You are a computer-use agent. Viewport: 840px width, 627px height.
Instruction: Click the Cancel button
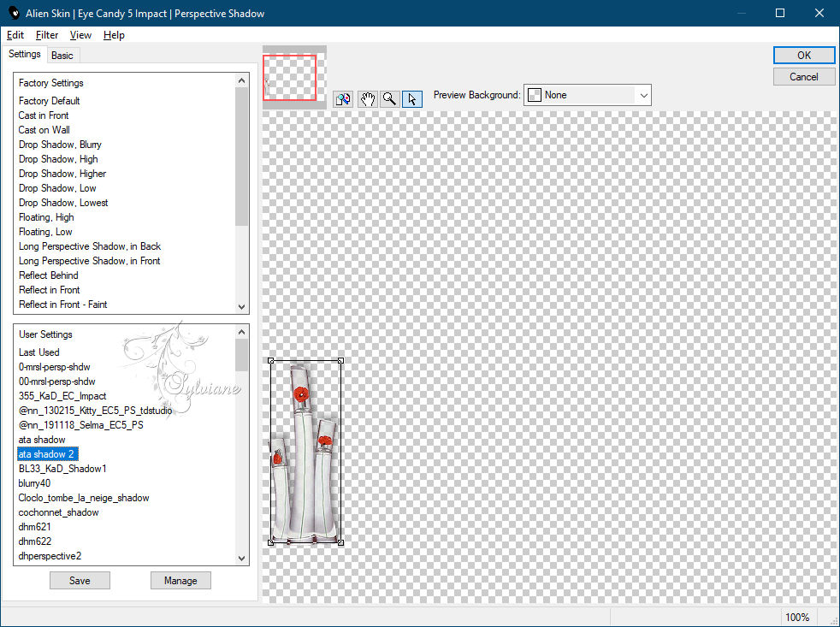click(x=803, y=77)
